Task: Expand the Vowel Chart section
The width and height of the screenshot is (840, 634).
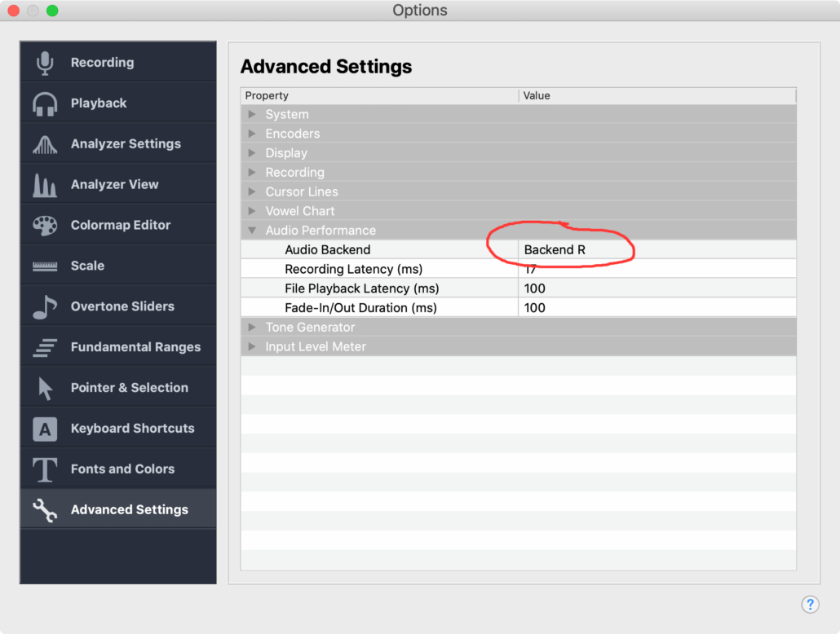Action: click(252, 210)
